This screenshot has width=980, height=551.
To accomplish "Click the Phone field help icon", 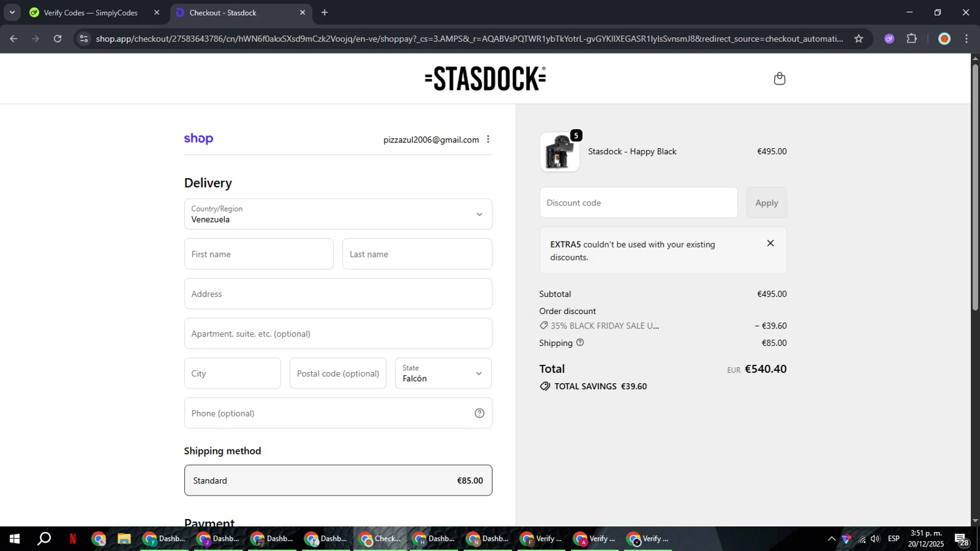I will (480, 413).
